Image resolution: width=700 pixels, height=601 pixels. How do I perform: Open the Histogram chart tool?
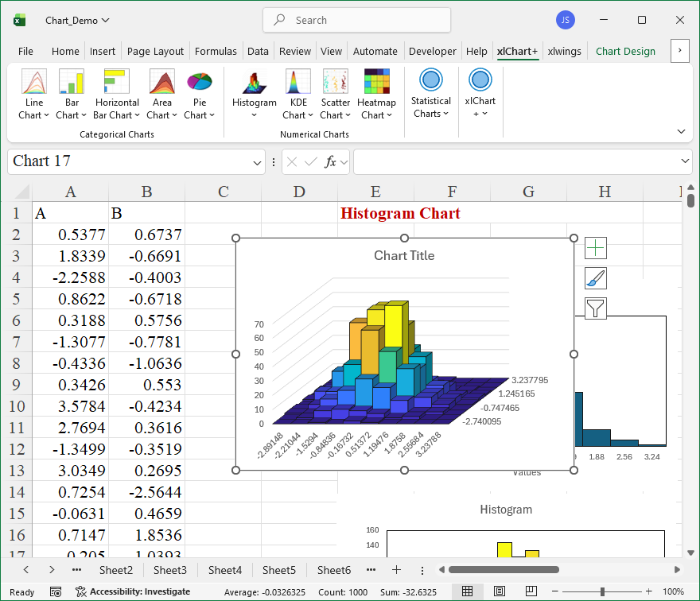(x=254, y=83)
